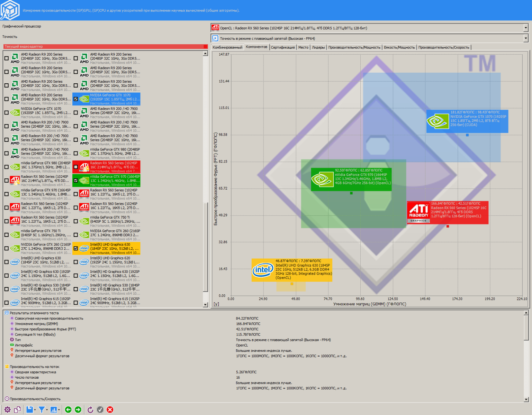This screenshot has height=415, width=532.
Task: Click the copy documents icon in bottom toolbar
Action: point(17,410)
